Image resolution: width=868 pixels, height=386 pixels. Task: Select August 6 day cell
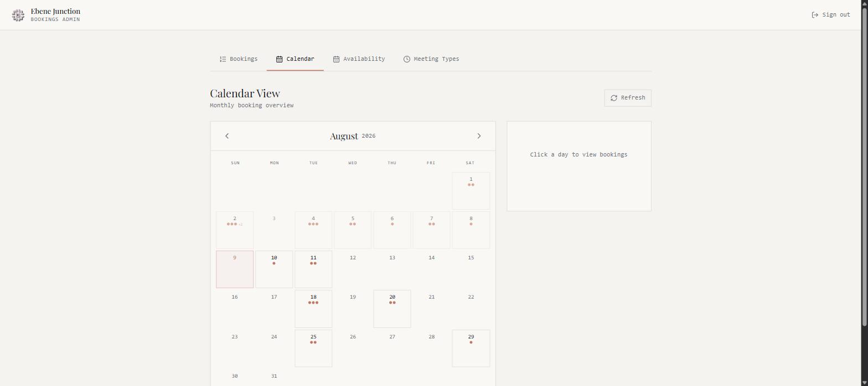coord(392,230)
